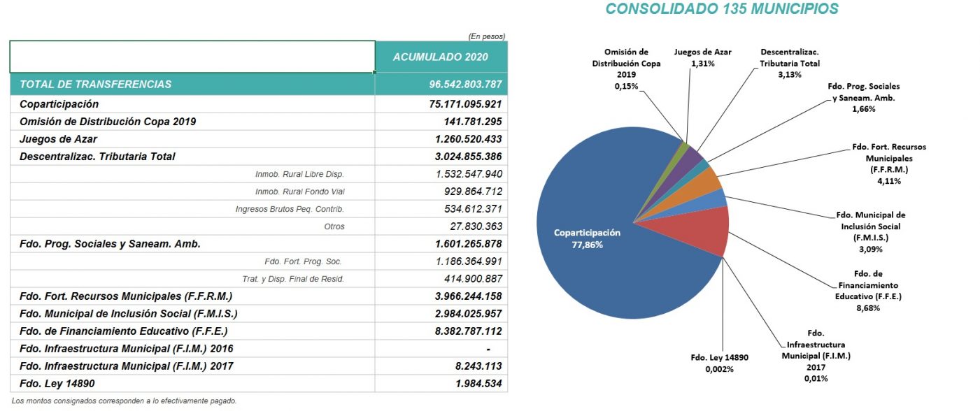980x411 pixels.
Task: Click the Coparticipación 77,86% data label
Action: (x=578, y=238)
